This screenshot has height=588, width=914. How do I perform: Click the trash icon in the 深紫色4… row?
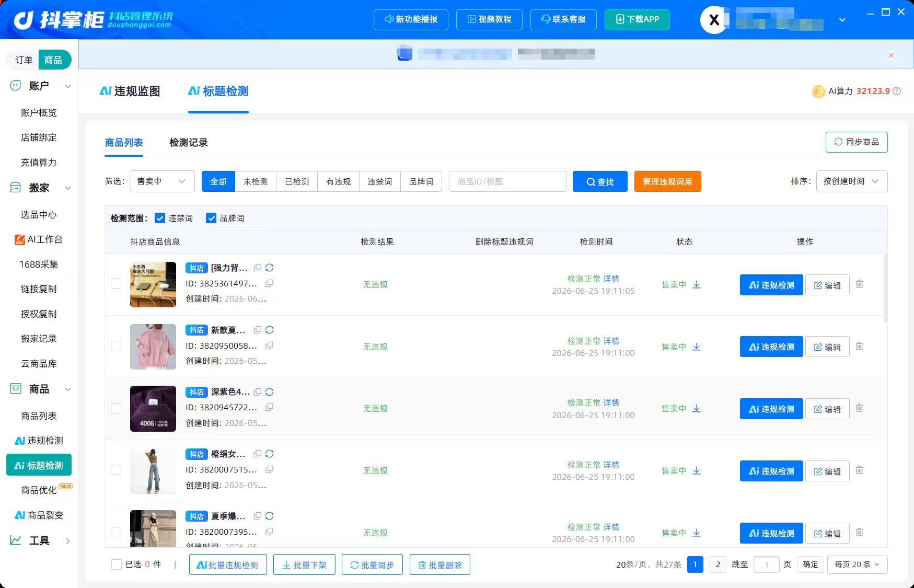(860, 408)
